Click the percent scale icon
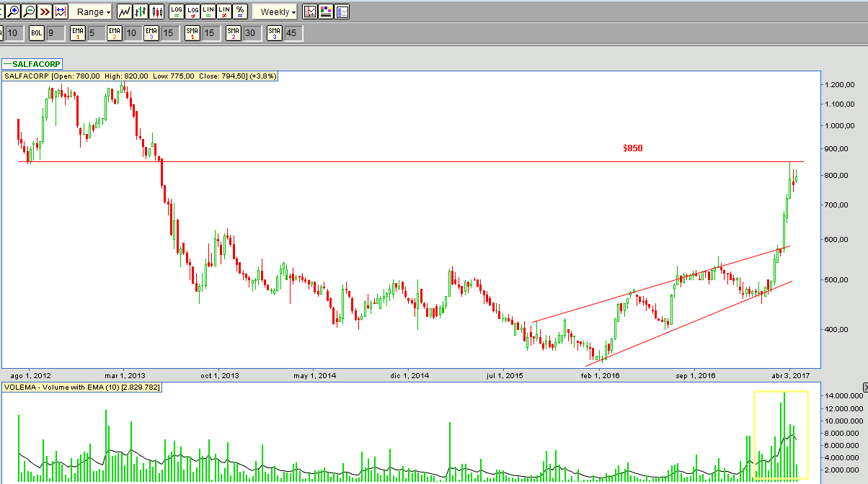 [x=239, y=12]
